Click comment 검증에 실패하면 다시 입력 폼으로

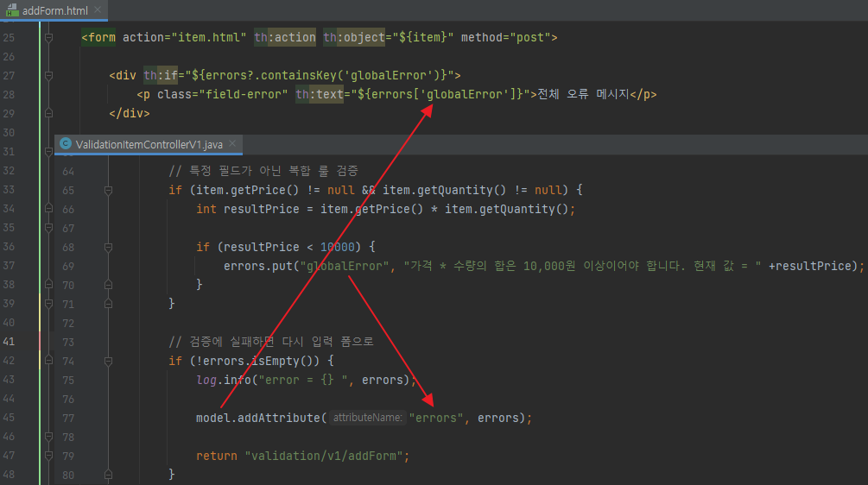point(271,342)
